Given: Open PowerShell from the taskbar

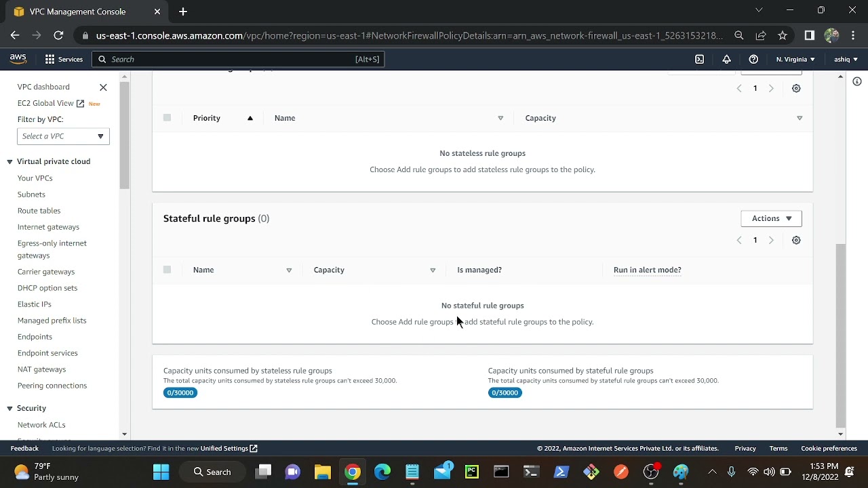Looking at the screenshot, I should [x=561, y=472].
